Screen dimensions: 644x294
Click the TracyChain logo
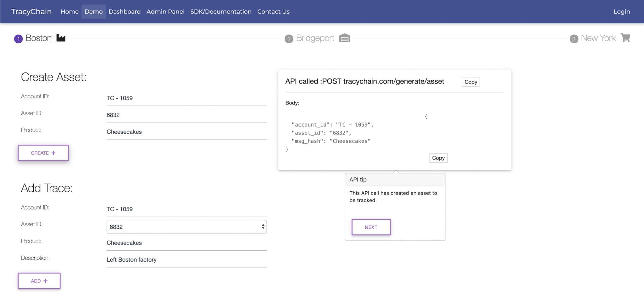[x=31, y=11]
